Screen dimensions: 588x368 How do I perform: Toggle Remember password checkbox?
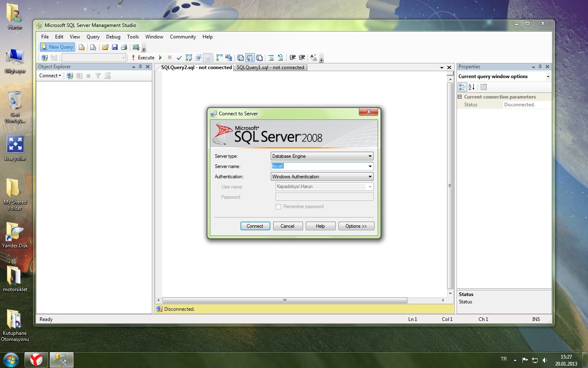[278, 207]
